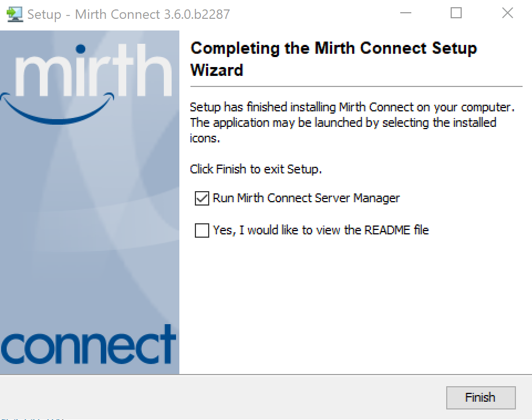Click the Setup installer icon in title bar

tap(14, 14)
